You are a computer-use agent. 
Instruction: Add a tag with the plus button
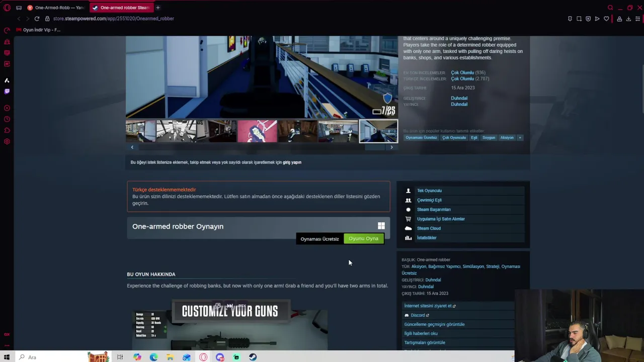520,137
